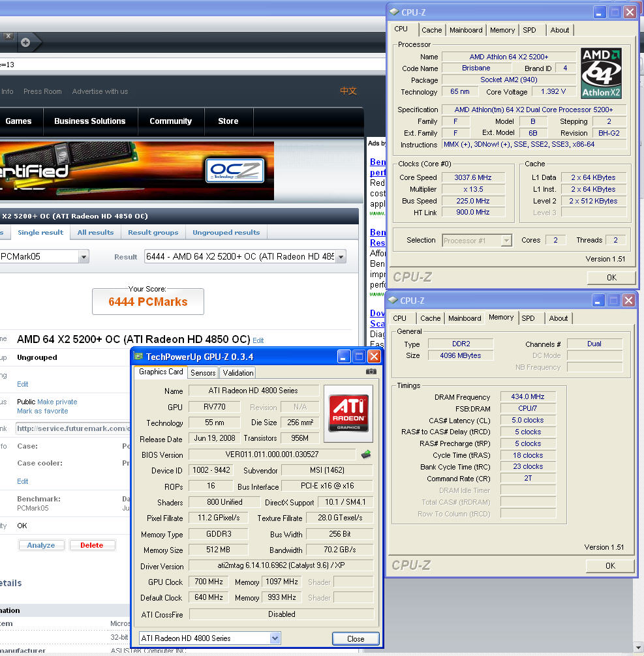This screenshot has height=656, width=644.
Task: Minimize the GPU-Z window
Action: coord(344,357)
